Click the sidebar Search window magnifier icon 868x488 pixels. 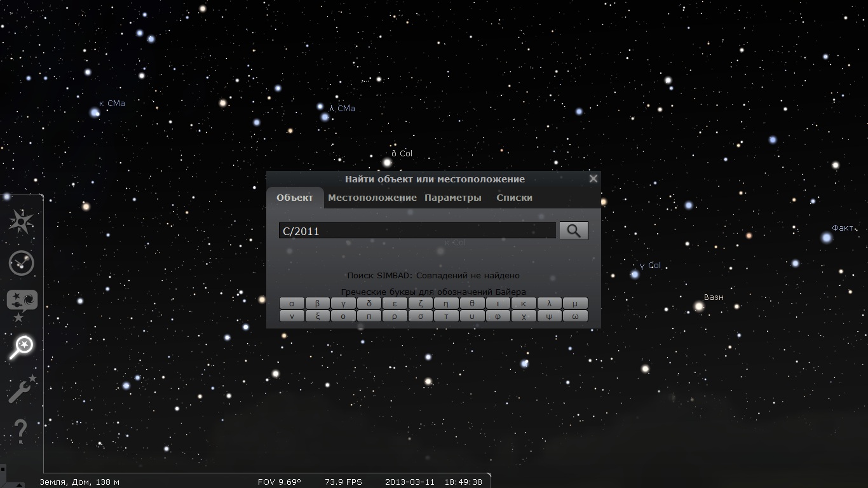22,347
